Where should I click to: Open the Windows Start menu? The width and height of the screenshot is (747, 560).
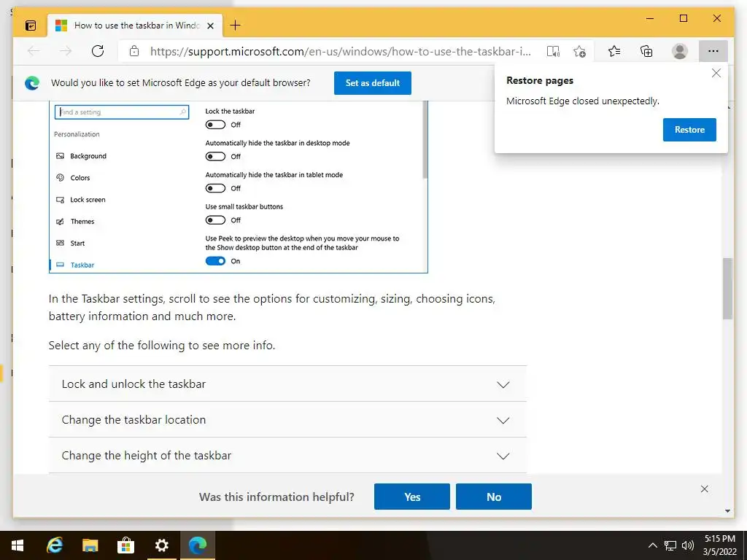[x=18, y=545]
